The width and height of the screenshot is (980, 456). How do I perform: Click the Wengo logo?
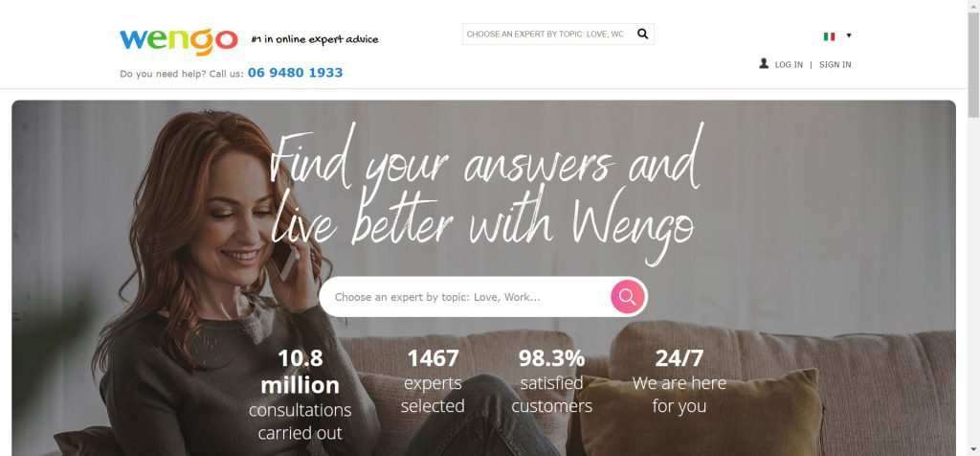(x=179, y=41)
